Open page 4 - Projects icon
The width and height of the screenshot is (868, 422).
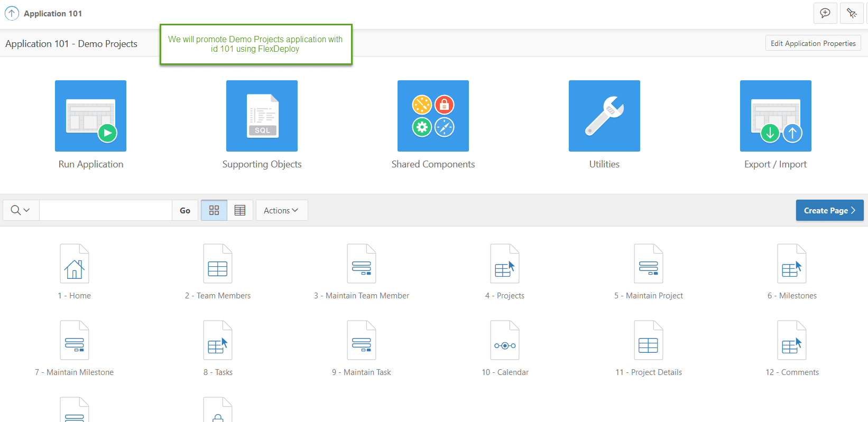[505, 264]
